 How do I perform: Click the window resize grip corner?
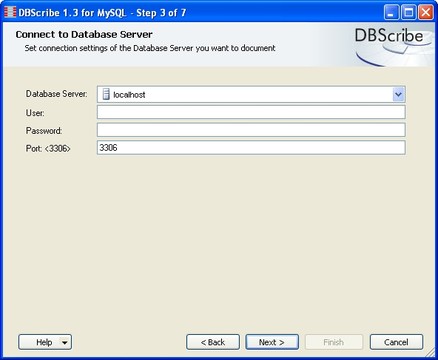(431, 353)
